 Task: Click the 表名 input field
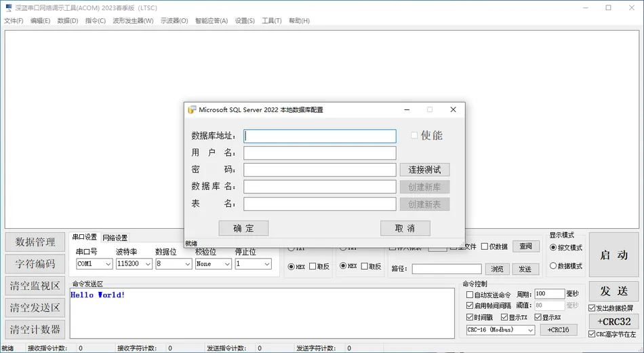tap(320, 204)
